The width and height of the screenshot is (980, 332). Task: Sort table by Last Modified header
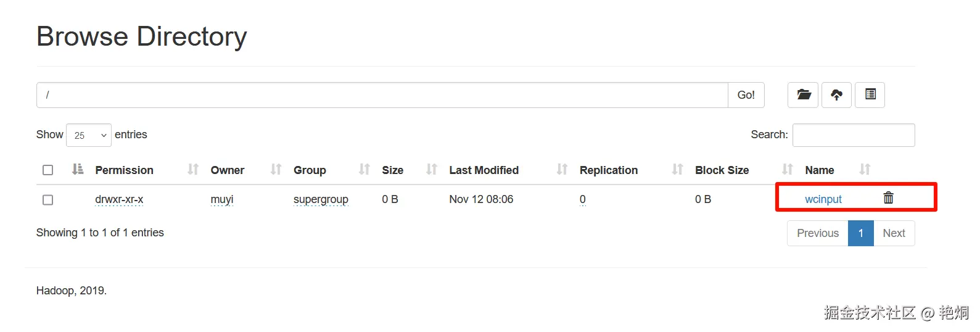pyautogui.click(x=484, y=170)
